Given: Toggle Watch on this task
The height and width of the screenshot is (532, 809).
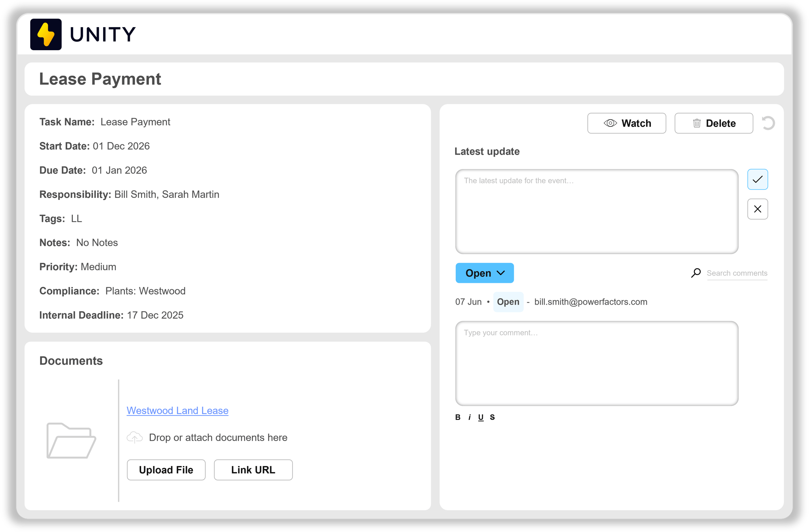Looking at the screenshot, I should [x=626, y=123].
